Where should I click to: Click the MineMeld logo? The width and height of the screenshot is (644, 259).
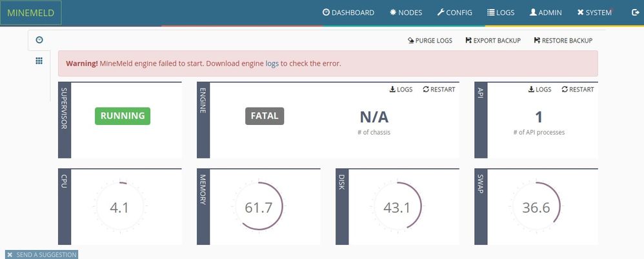click(30, 12)
